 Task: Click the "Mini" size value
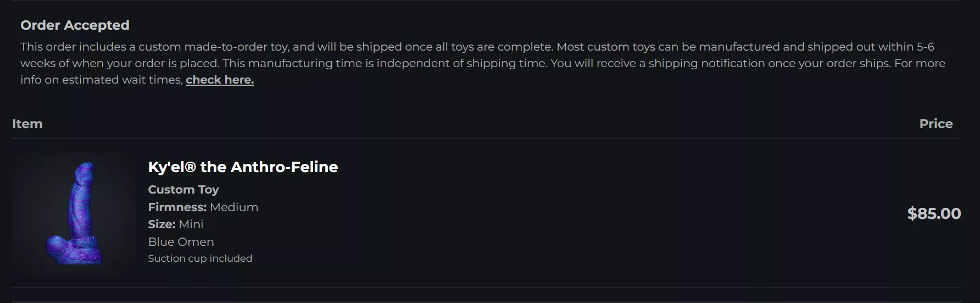tap(191, 224)
